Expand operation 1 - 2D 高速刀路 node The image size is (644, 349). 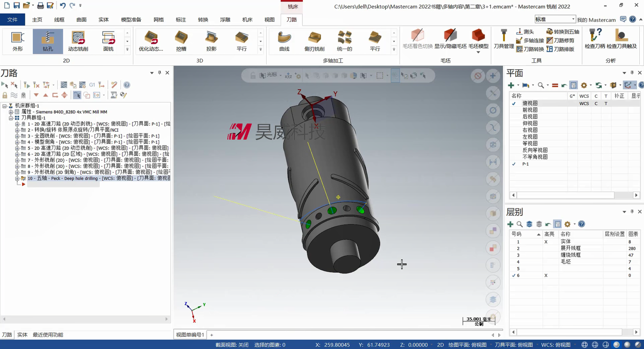pos(17,124)
